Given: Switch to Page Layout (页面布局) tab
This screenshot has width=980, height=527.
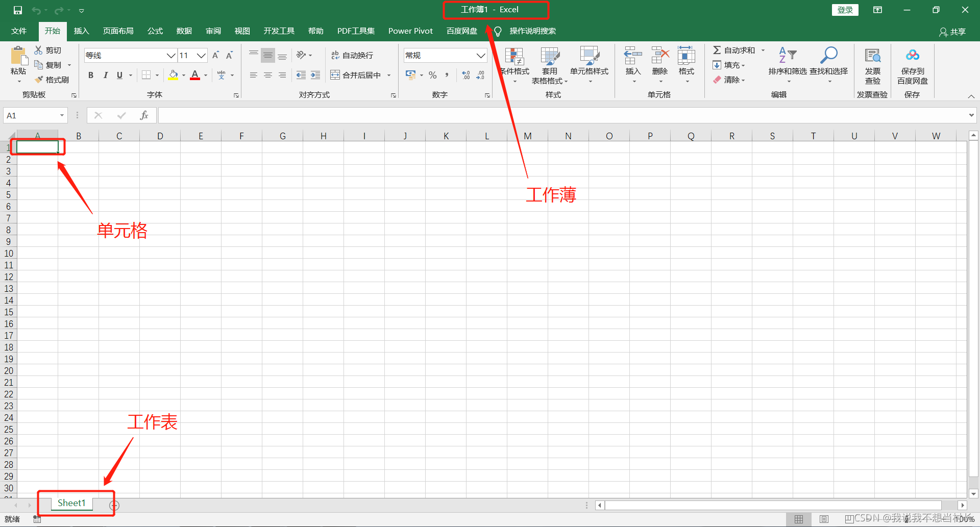Looking at the screenshot, I should (118, 31).
